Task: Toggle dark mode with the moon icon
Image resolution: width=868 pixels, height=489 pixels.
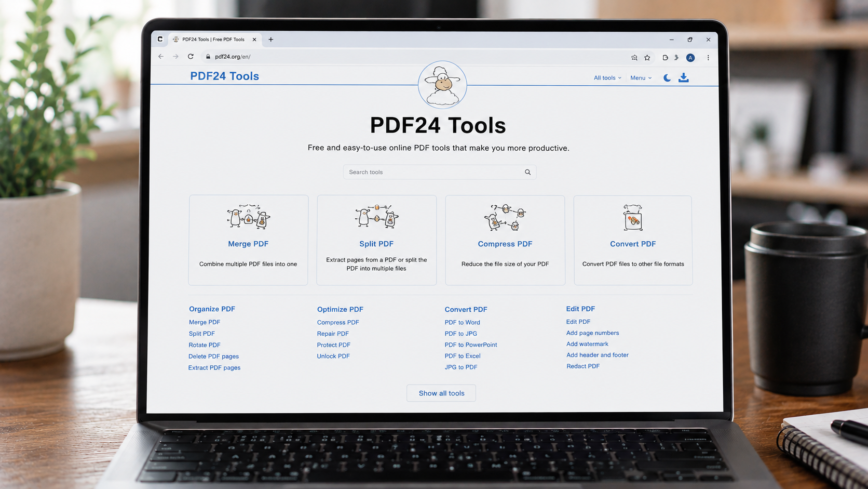Action: tap(667, 78)
